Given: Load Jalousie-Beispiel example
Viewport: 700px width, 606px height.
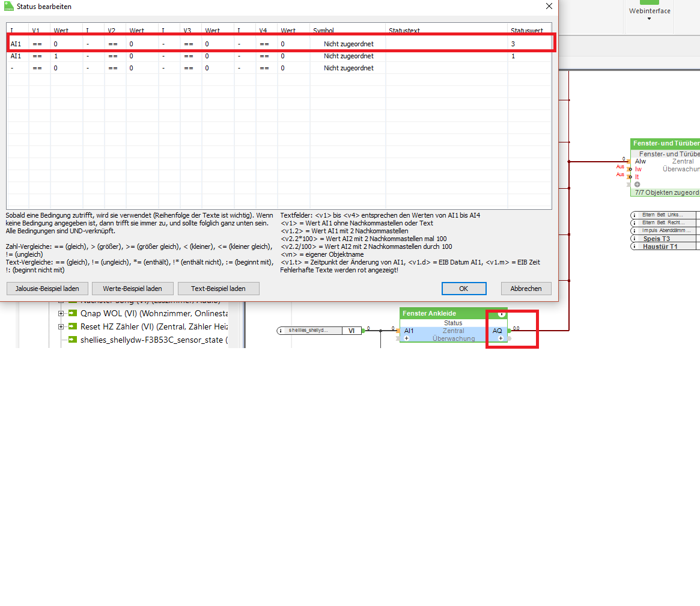Looking at the screenshot, I should point(47,289).
